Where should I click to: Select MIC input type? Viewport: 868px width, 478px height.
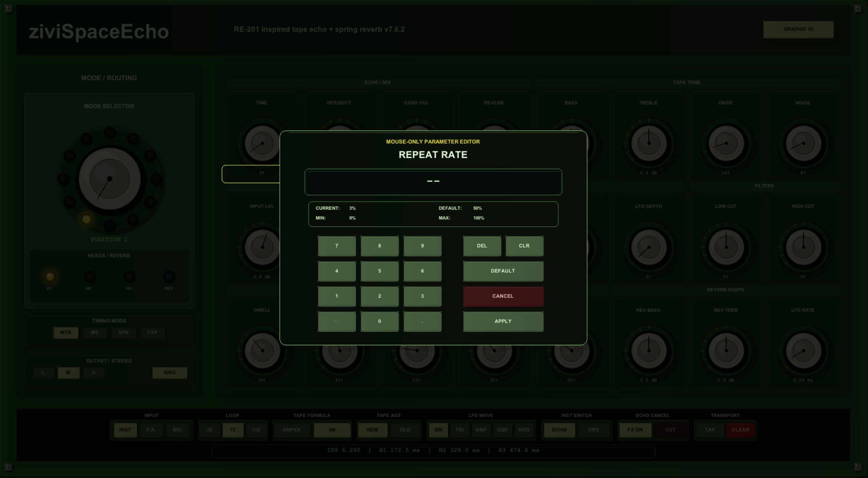coord(177,430)
